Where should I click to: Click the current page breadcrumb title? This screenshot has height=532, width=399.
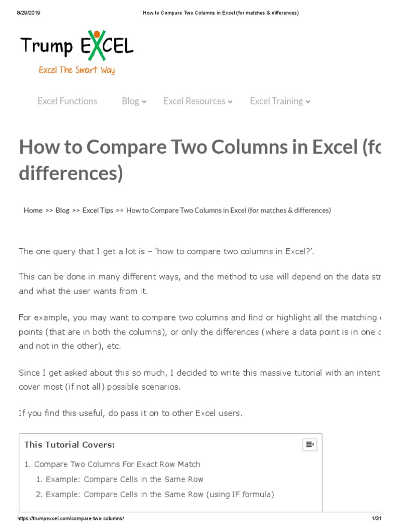point(228,210)
